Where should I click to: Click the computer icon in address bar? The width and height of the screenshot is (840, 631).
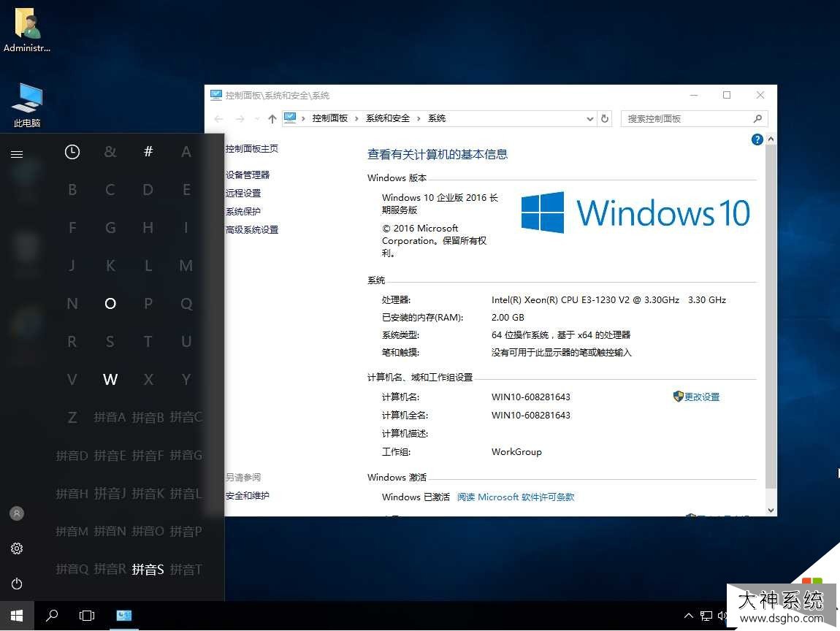(290, 118)
